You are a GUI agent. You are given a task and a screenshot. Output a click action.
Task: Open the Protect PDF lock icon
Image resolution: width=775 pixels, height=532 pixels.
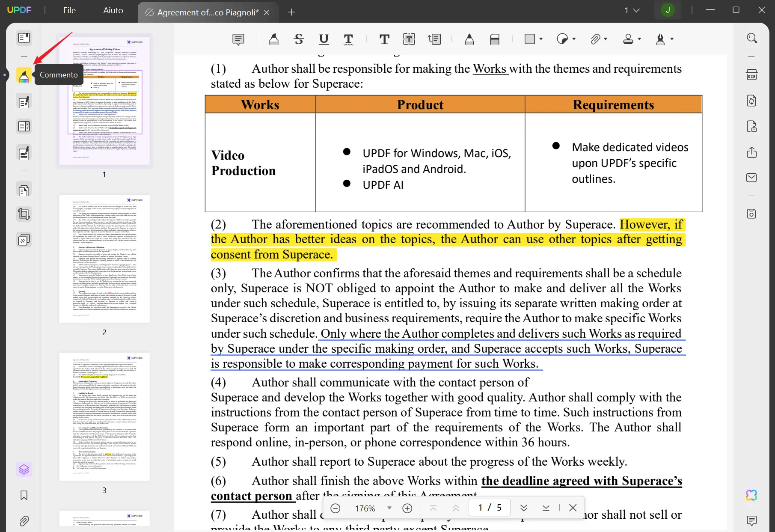pos(752,126)
